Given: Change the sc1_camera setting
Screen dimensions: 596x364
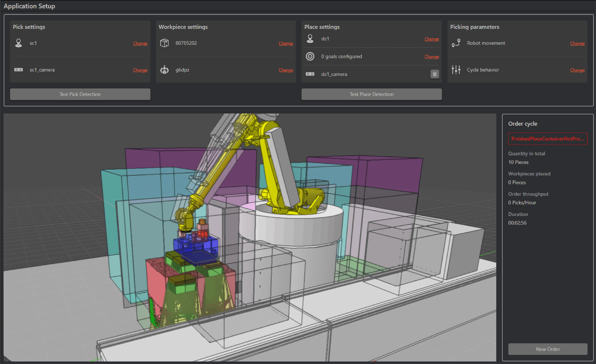Looking at the screenshot, I should [x=140, y=70].
